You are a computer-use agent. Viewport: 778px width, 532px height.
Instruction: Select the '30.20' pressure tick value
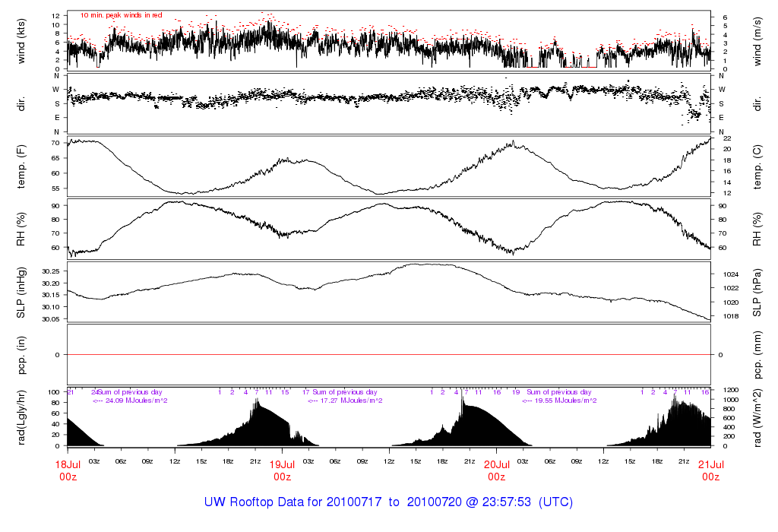[x=51, y=283]
